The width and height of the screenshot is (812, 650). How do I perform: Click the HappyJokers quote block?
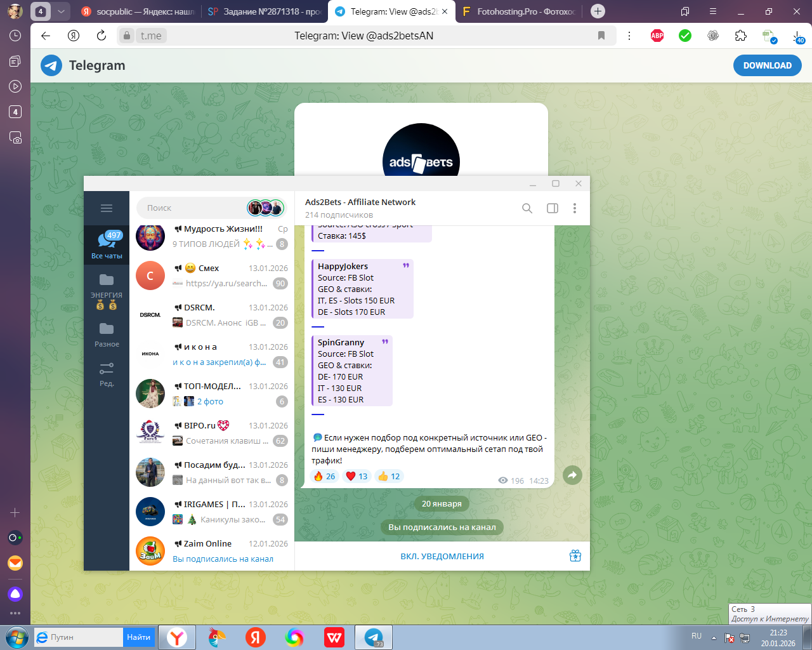pos(362,289)
